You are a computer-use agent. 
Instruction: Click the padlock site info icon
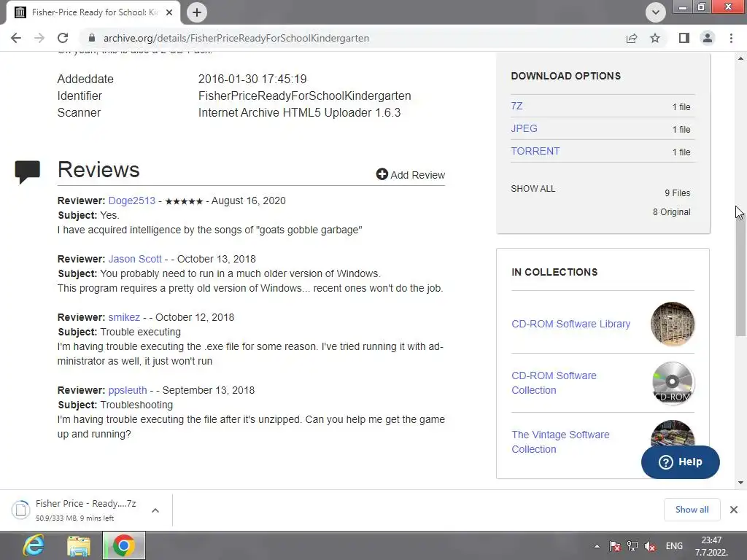tap(92, 38)
